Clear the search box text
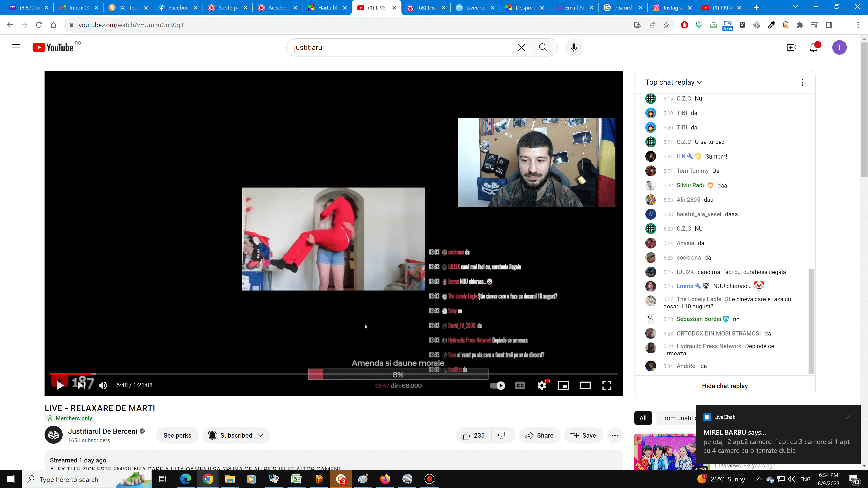868x488 pixels. click(521, 47)
